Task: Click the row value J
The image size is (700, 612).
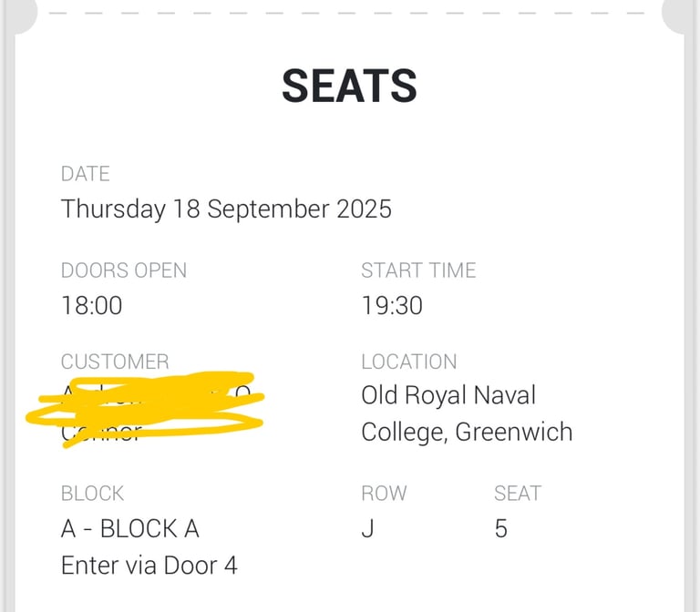Action: 367,529
